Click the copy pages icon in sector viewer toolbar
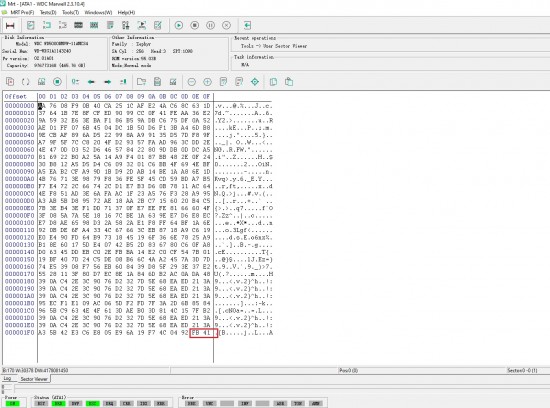Image resolution: width=550 pixels, height=408 pixels. point(10,82)
